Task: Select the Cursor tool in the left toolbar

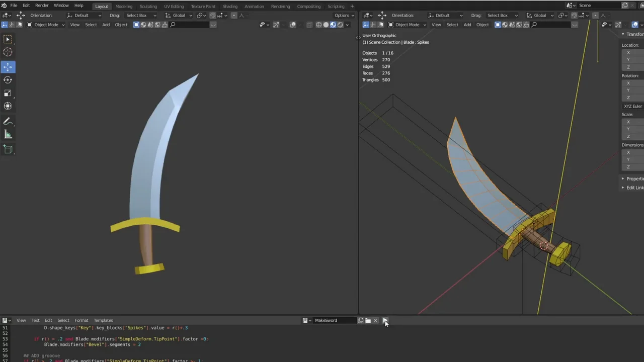Action: click(8, 52)
